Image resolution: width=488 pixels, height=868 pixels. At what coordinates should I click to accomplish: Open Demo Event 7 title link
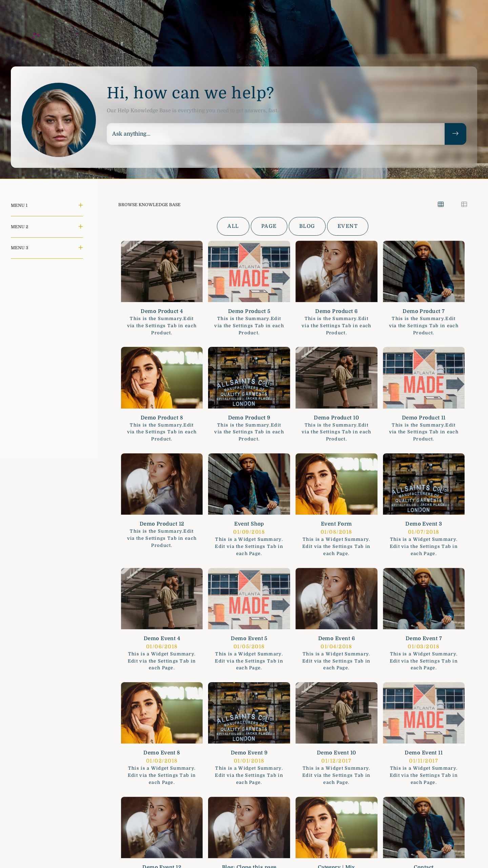[x=424, y=638]
